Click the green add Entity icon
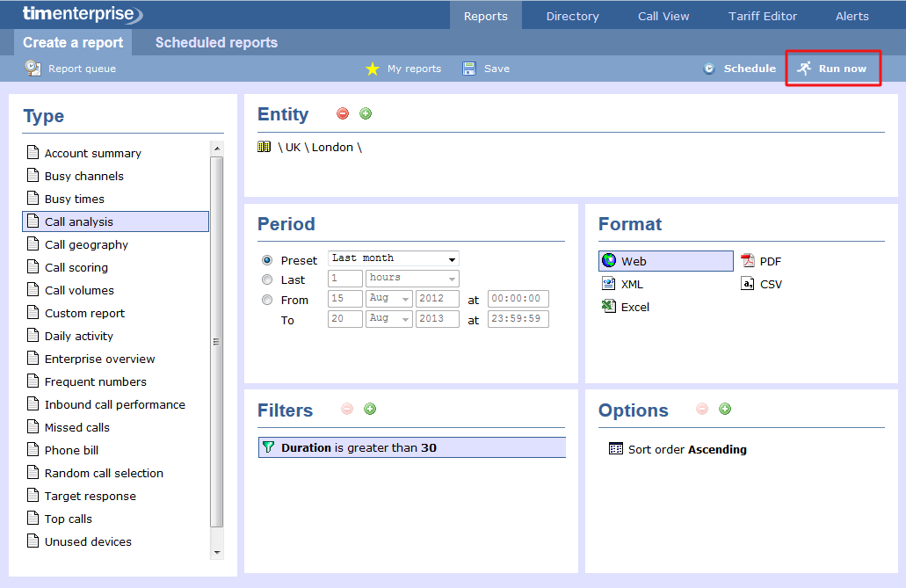Image resolution: width=906 pixels, height=588 pixels. [366, 113]
